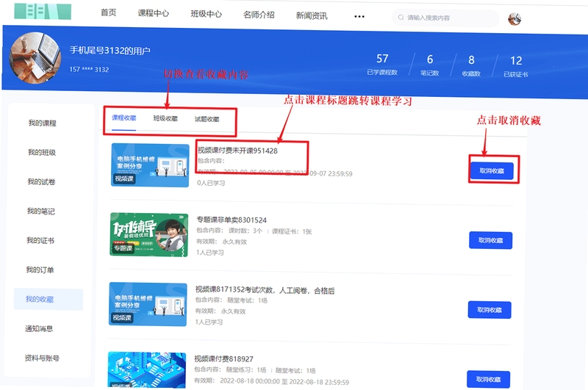
Task: Click 有效期 永久有效 under 专题课非单卖8301524
Action: 221,242
